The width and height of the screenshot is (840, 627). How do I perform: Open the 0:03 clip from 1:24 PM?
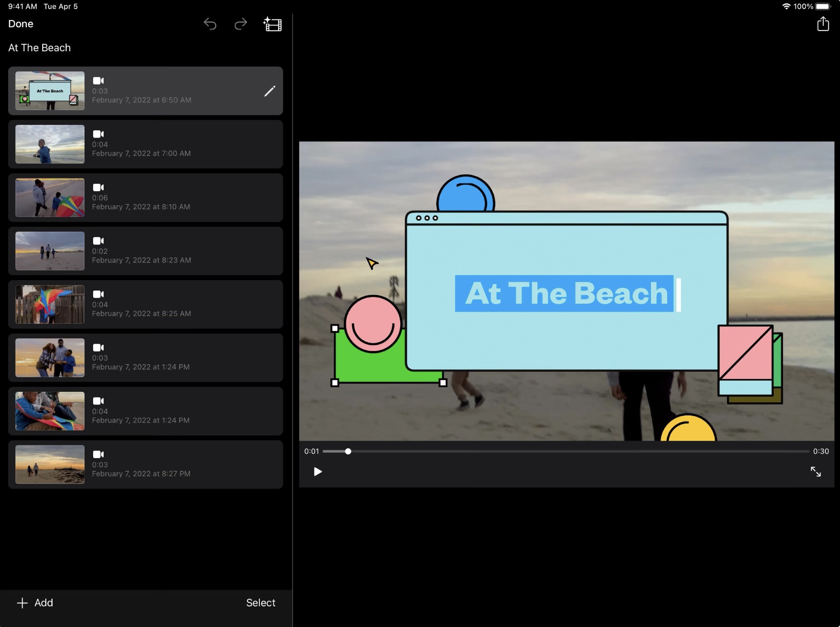click(145, 358)
